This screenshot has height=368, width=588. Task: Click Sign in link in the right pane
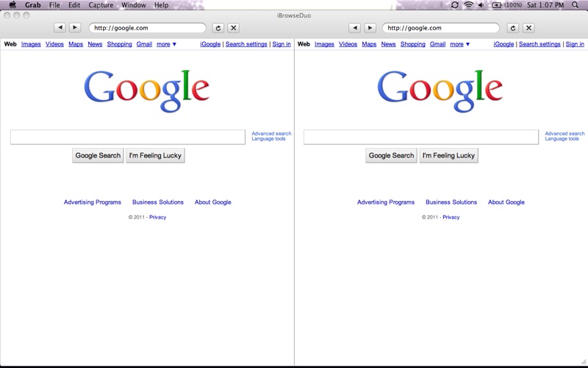coord(575,44)
